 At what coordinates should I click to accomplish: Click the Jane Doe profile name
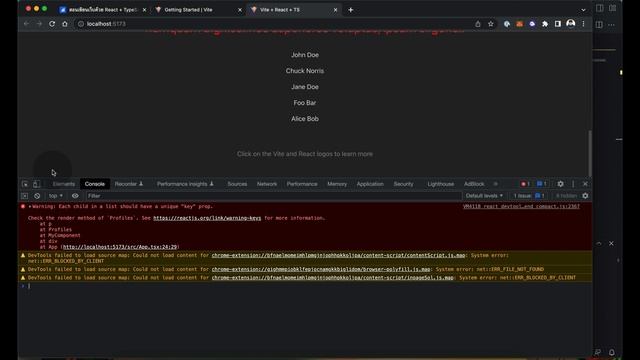click(x=305, y=87)
